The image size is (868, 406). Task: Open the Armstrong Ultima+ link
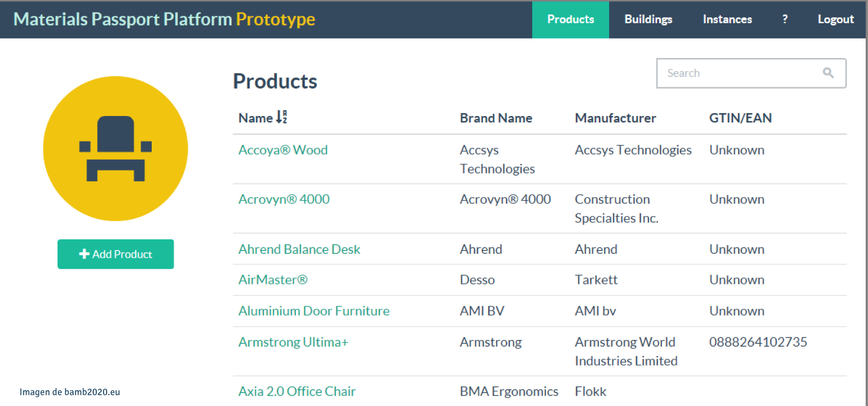click(293, 342)
